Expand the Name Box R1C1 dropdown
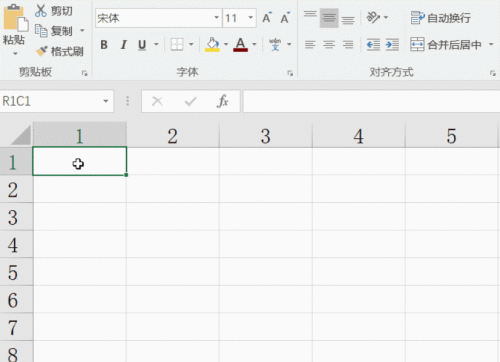 pyautogui.click(x=106, y=101)
